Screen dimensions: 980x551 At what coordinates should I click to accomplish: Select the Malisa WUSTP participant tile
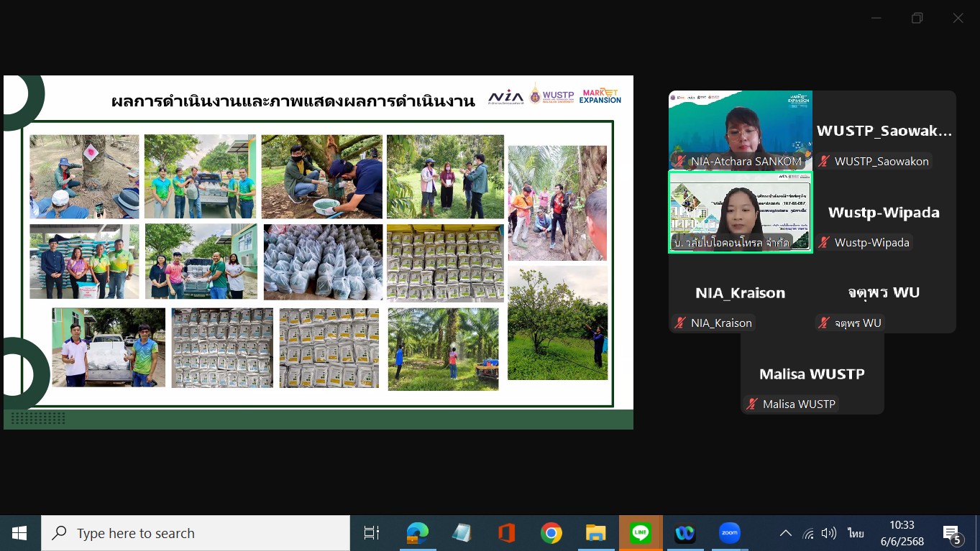pyautogui.click(x=812, y=374)
